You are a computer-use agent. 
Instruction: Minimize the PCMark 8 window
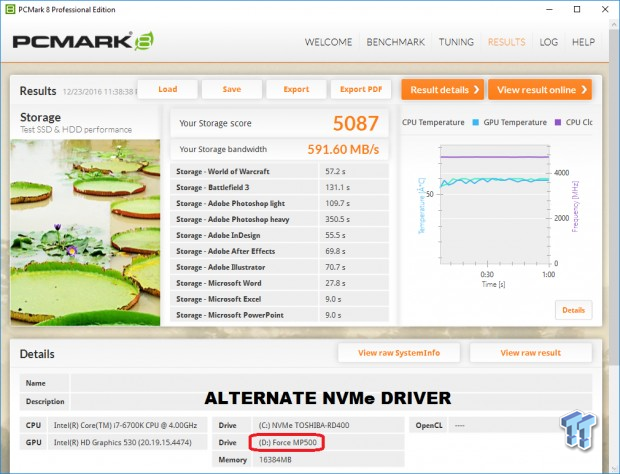point(549,9)
